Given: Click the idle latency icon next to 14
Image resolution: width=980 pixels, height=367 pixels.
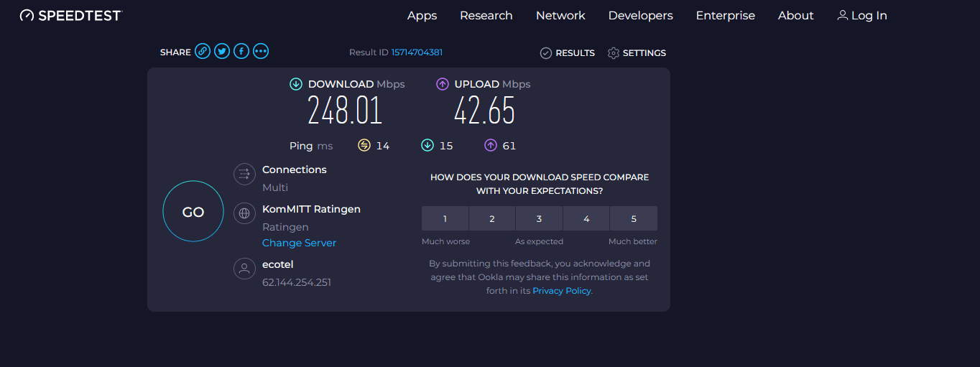Looking at the screenshot, I should pyautogui.click(x=364, y=146).
